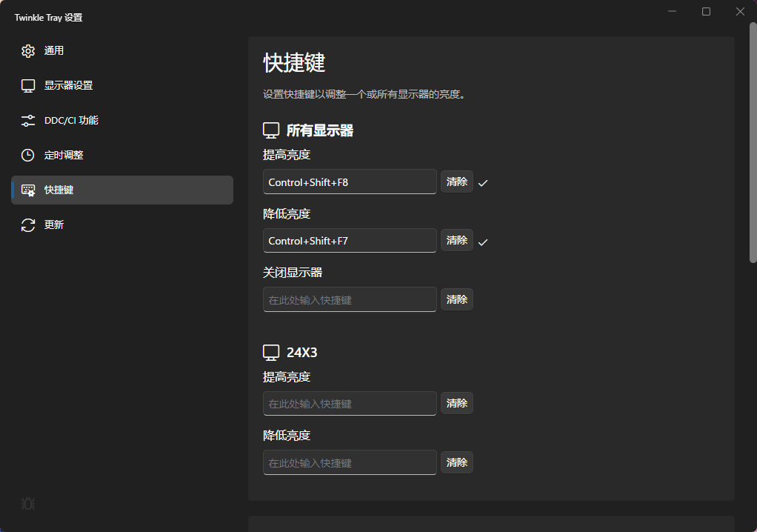Select the Control+Shift+F7 hotkey field
The width and height of the screenshot is (757, 532).
pyautogui.click(x=349, y=240)
